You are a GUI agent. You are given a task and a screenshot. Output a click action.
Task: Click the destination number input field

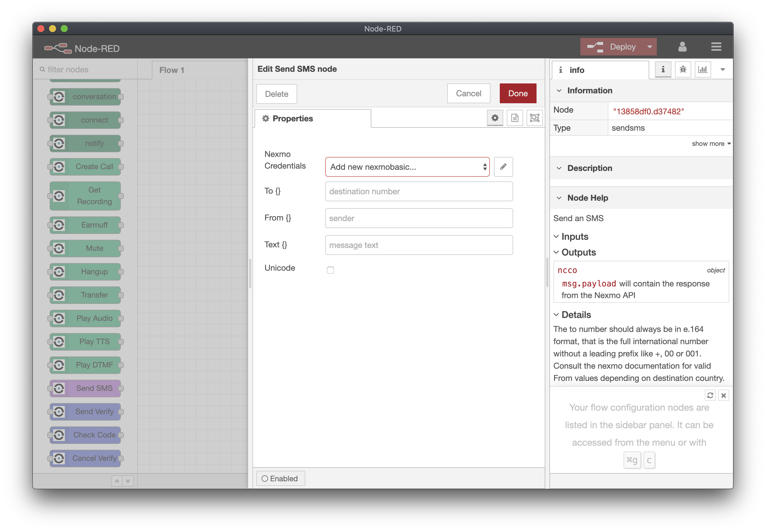coord(419,191)
